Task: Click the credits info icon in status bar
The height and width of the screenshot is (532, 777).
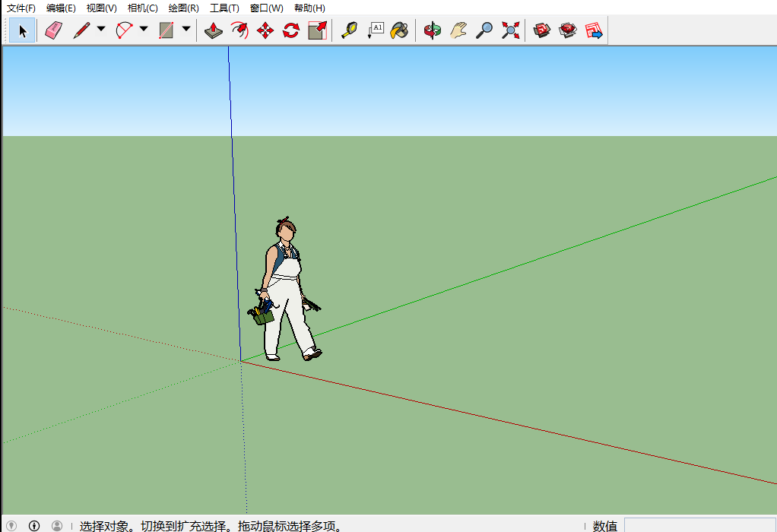Action: 34,525
